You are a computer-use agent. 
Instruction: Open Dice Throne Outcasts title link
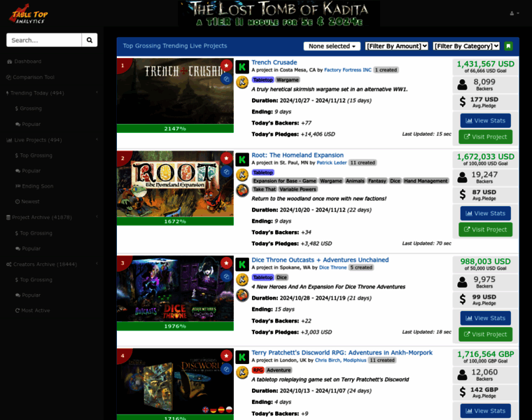(x=320, y=260)
